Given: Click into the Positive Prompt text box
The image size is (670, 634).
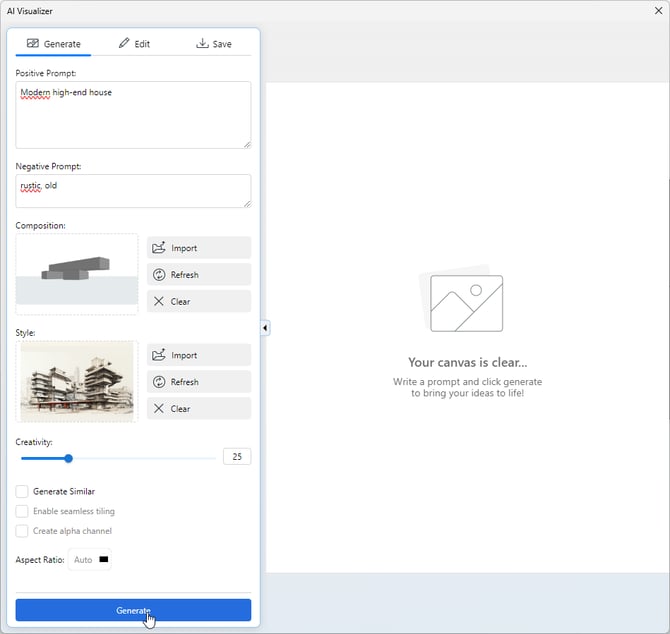Looking at the screenshot, I should 133,115.
